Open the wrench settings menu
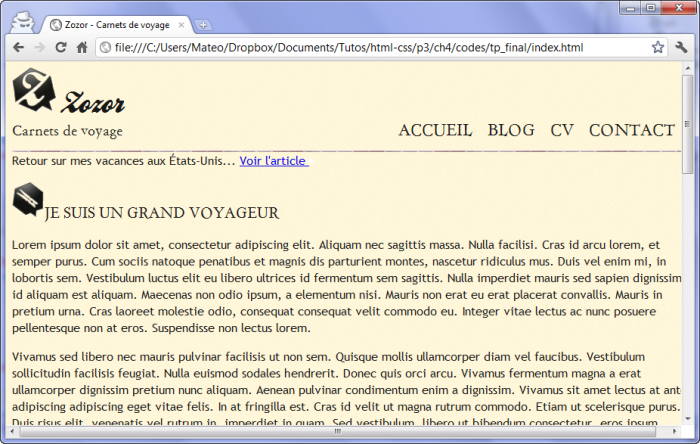 tap(681, 47)
